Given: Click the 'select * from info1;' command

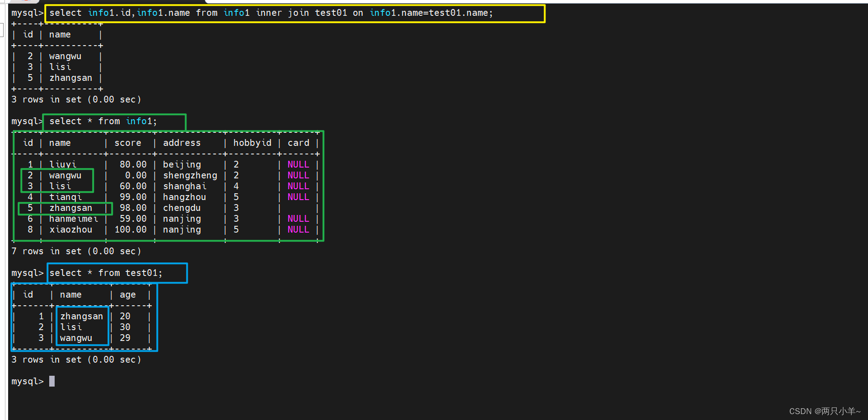Looking at the screenshot, I should tap(103, 121).
